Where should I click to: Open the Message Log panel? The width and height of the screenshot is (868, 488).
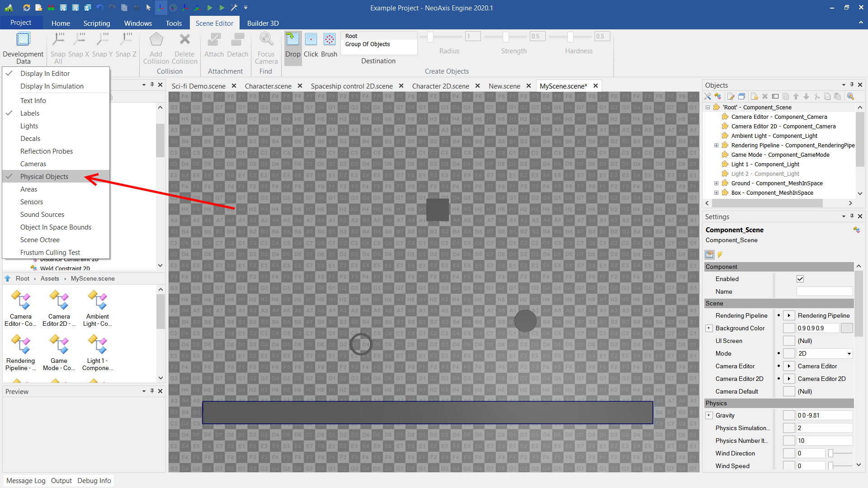coord(26,481)
